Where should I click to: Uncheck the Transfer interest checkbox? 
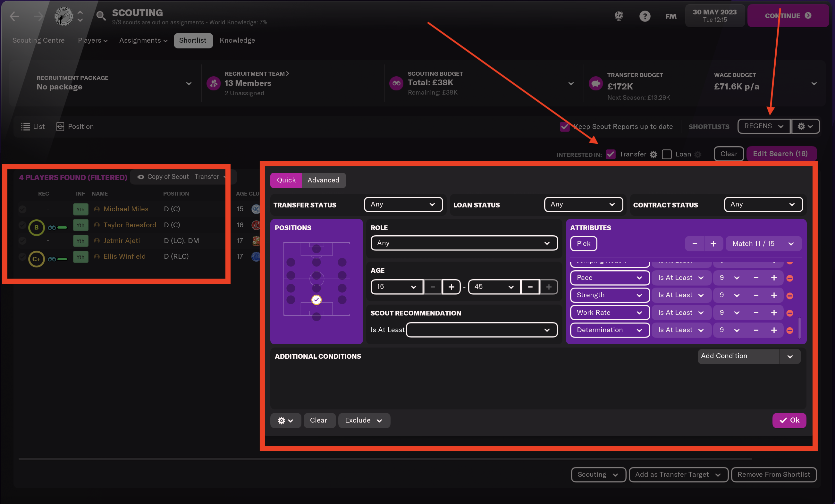610,154
